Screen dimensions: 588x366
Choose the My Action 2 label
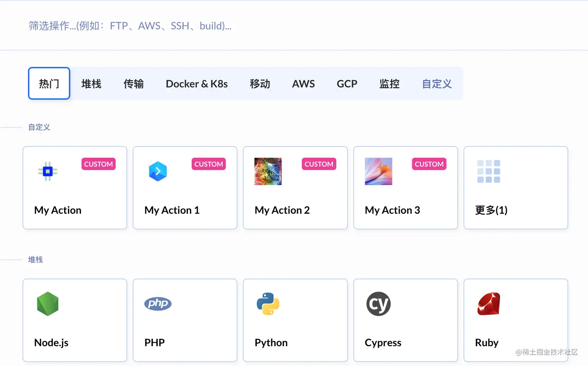(282, 210)
